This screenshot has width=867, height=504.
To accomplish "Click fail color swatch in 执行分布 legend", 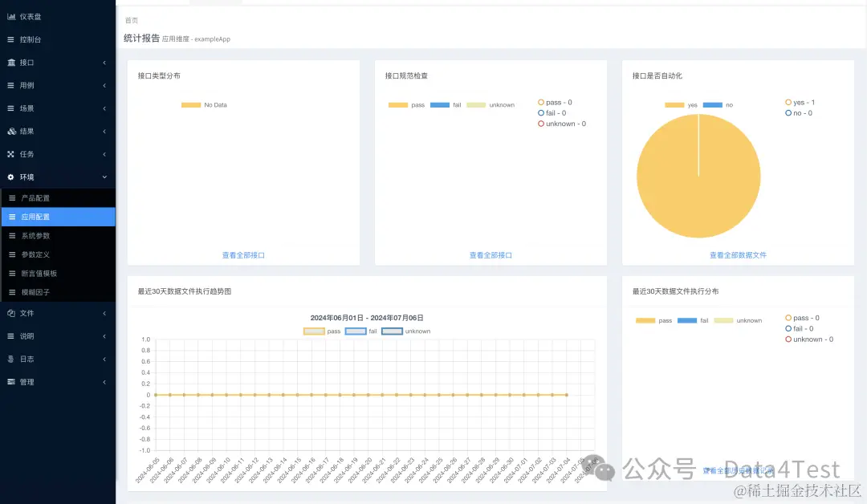I will pos(686,320).
